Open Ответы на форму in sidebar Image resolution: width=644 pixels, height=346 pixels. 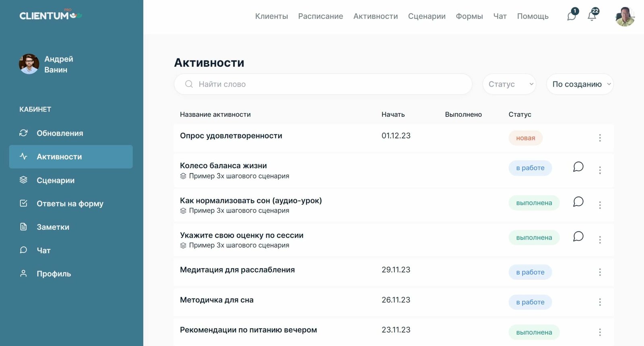click(x=70, y=204)
